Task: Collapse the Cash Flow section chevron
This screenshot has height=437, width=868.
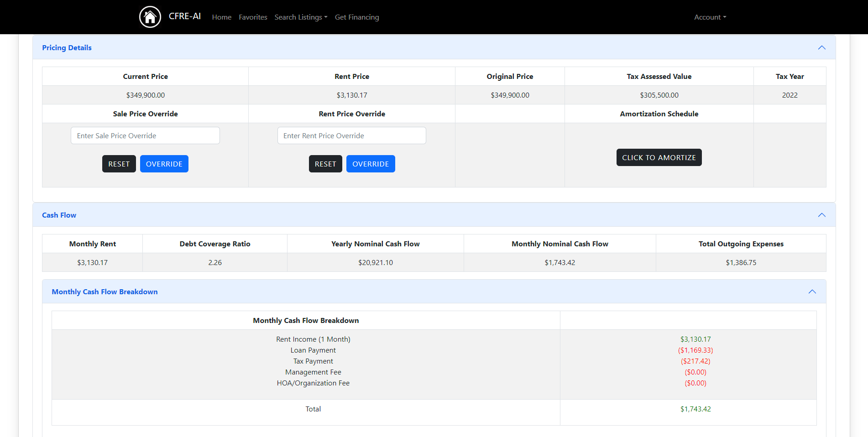Action: 822,215
